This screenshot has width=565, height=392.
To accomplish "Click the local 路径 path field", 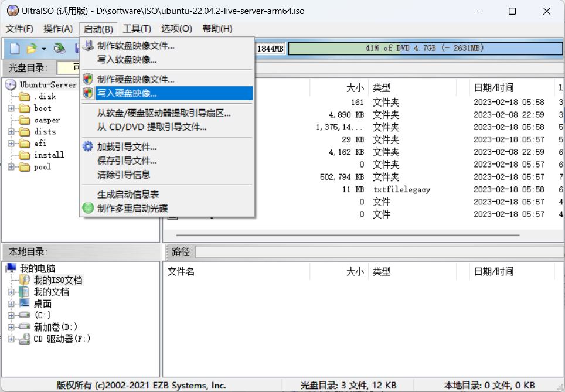I will click(x=379, y=251).
